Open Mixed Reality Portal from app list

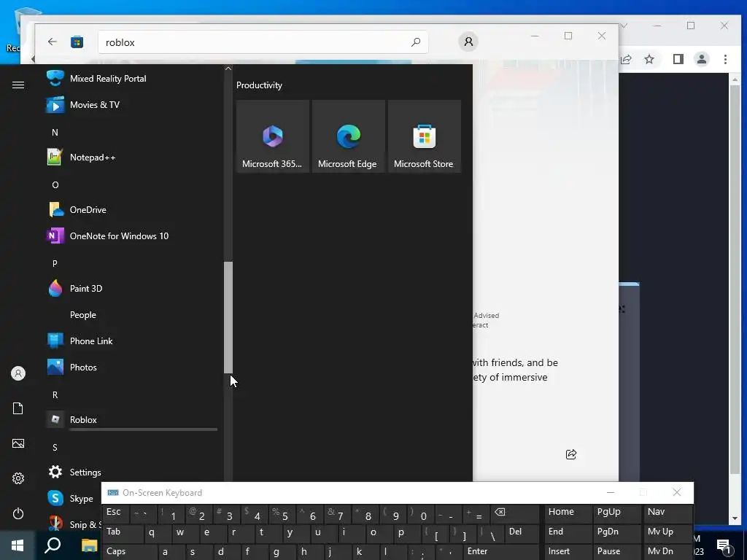[x=131, y=79]
